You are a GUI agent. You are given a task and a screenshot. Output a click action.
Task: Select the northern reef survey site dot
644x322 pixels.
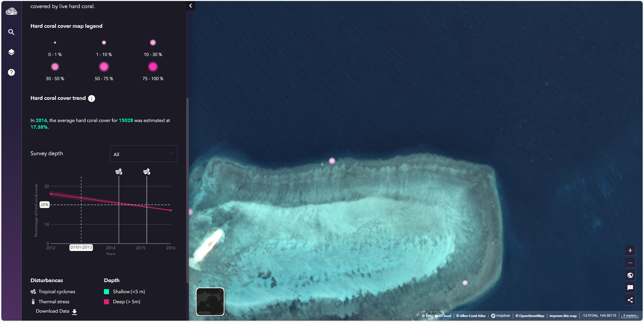(x=332, y=161)
